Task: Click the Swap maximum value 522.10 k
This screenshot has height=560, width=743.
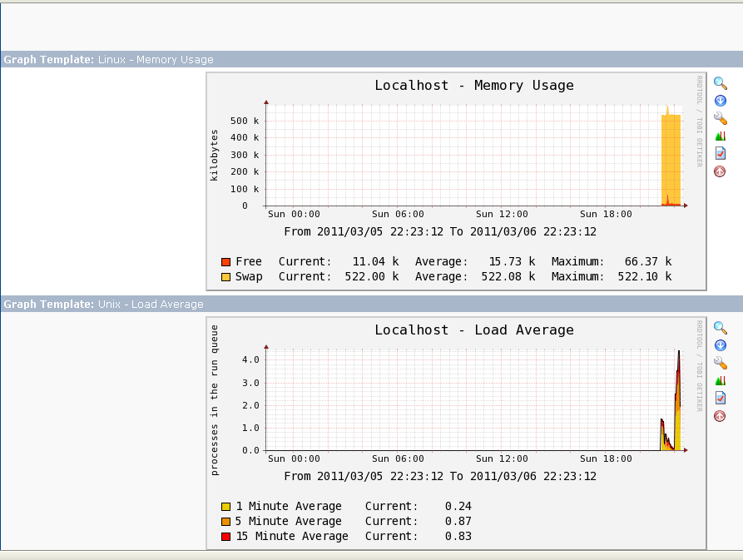Action: click(645, 277)
